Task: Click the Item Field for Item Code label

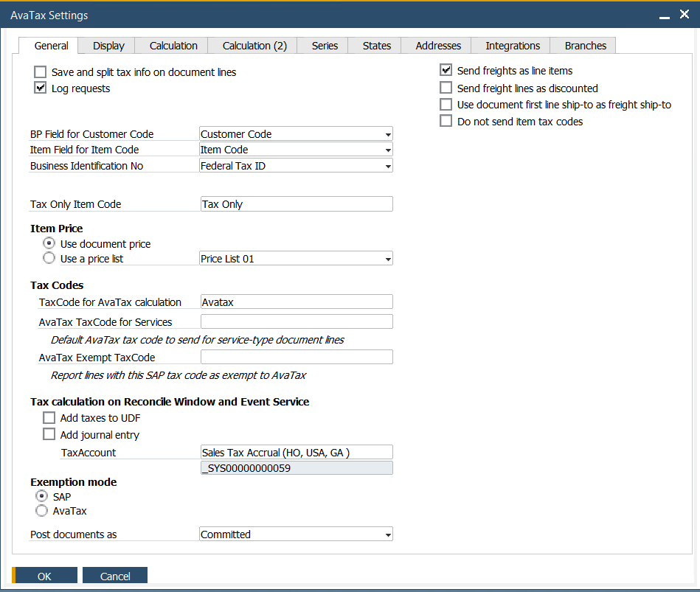Action: pyautogui.click(x=84, y=150)
